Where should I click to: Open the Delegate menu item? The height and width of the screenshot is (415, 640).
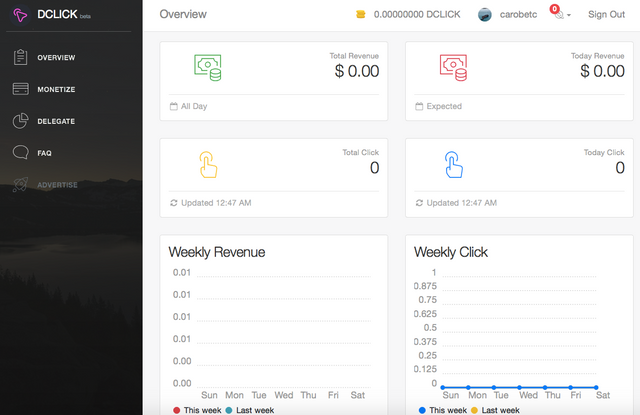56,121
